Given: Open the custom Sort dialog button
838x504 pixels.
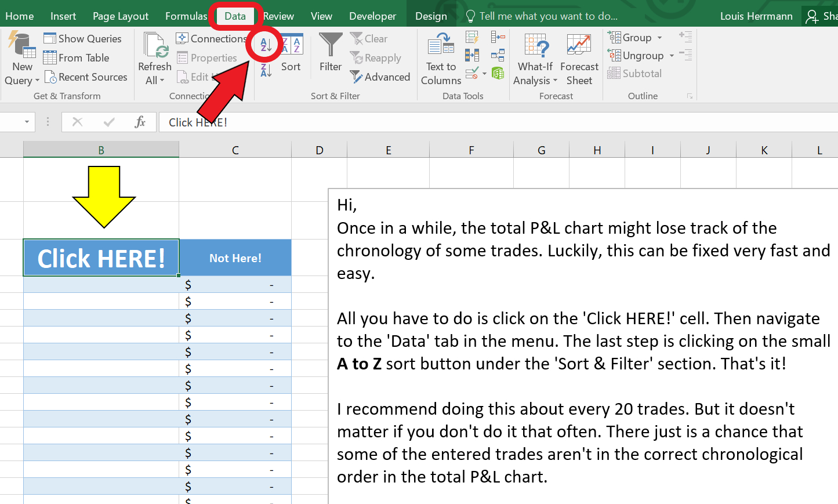Looking at the screenshot, I should pyautogui.click(x=291, y=53).
